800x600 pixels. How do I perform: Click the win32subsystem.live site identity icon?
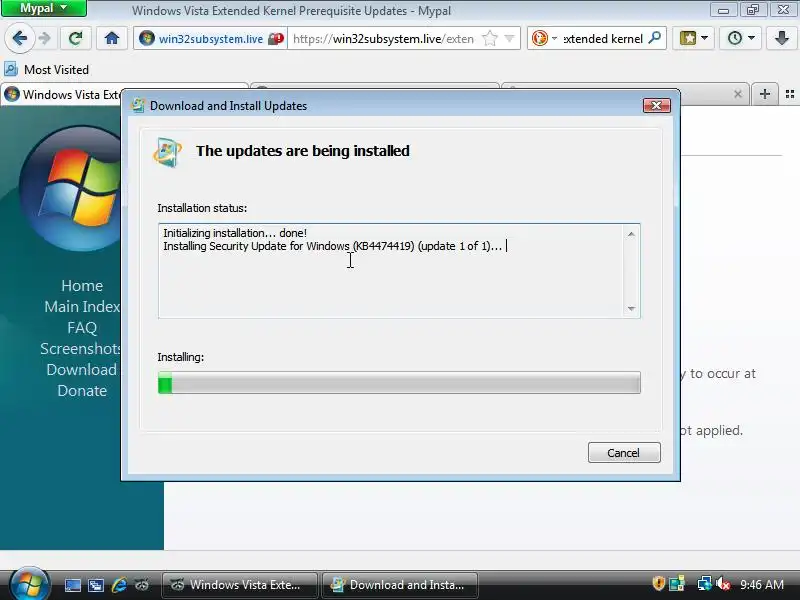[x=146, y=38]
